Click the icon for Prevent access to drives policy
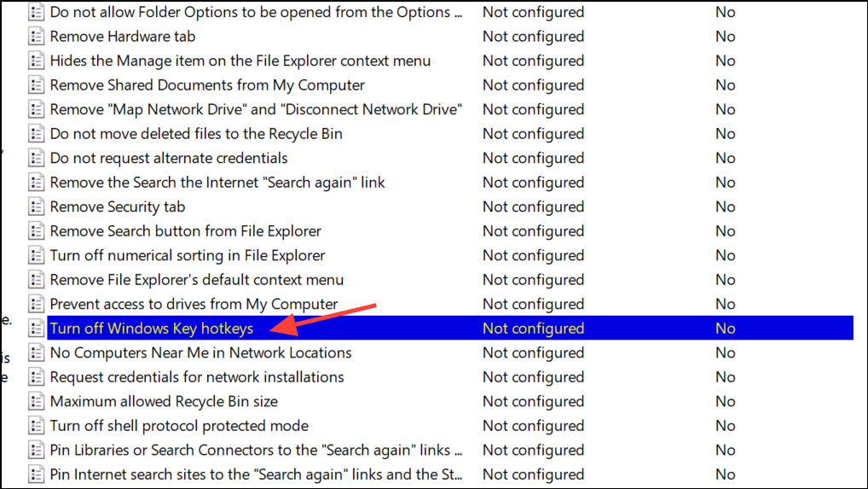Screen dimensions: 868x489 (x=36, y=305)
